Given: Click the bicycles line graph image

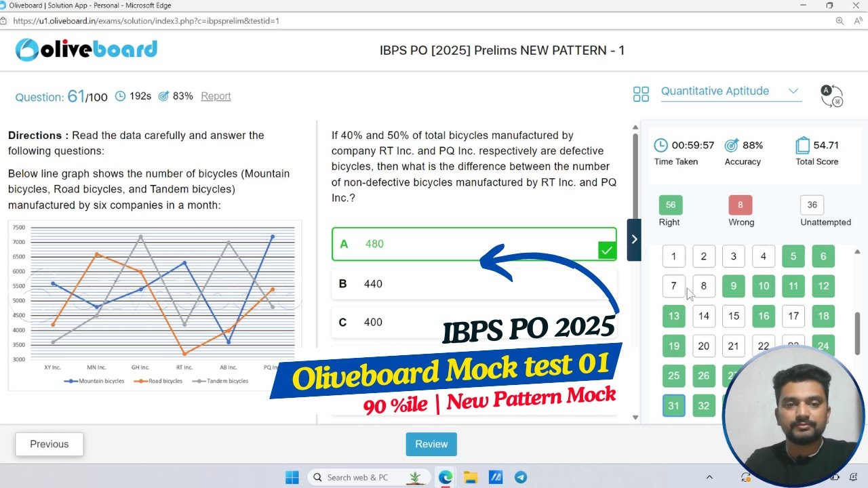Looking at the screenshot, I should click(x=155, y=305).
